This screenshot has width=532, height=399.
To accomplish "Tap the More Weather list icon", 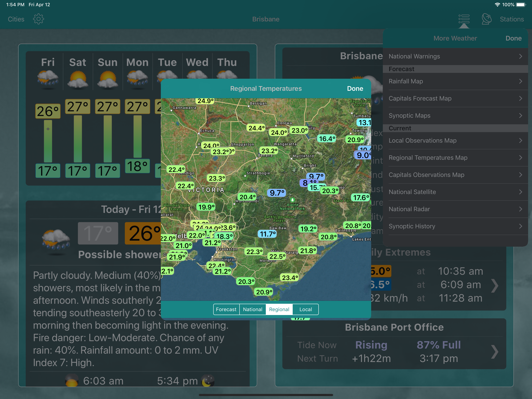I will [x=464, y=19].
